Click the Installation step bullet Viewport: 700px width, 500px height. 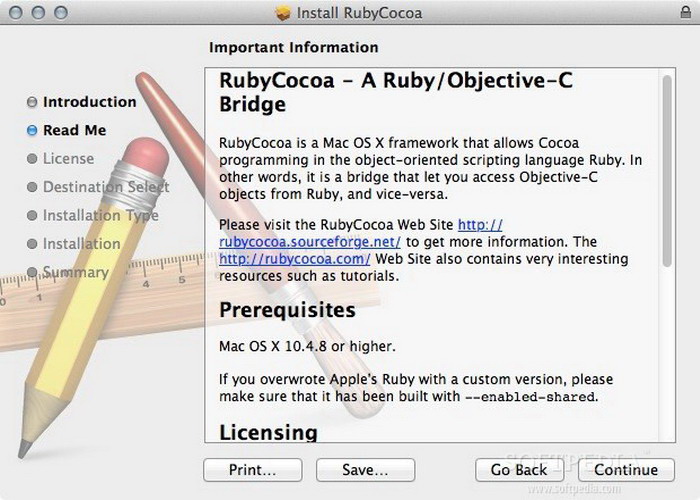point(32,244)
